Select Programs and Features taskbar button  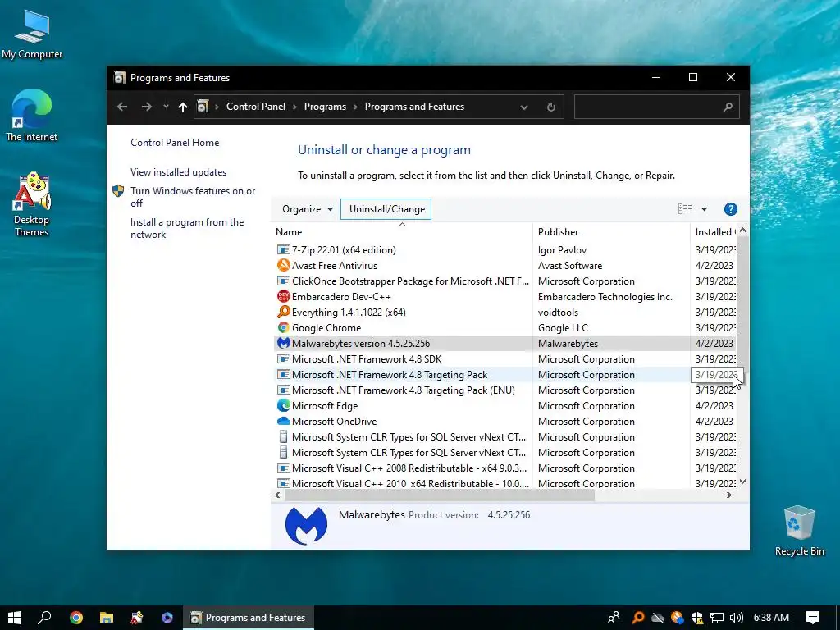click(x=249, y=618)
